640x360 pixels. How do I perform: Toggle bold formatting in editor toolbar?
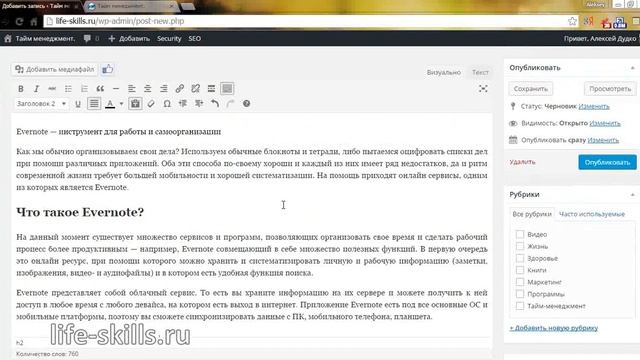[x=20, y=89]
